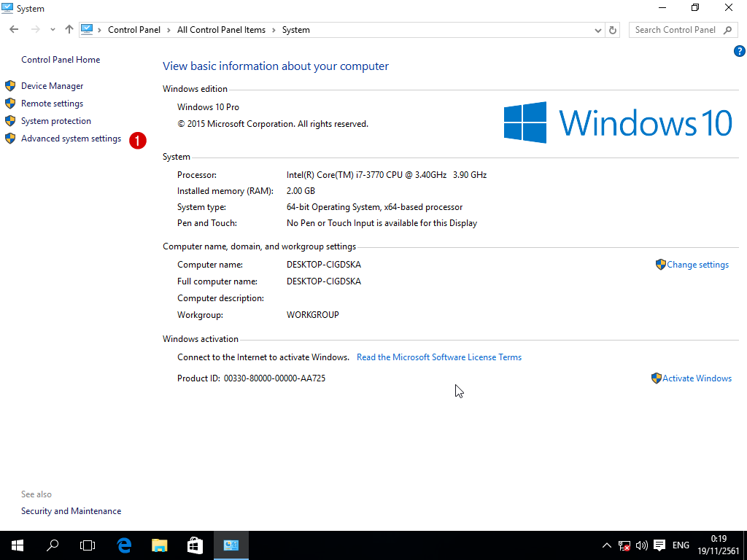Refresh the System page

pos(613,30)
